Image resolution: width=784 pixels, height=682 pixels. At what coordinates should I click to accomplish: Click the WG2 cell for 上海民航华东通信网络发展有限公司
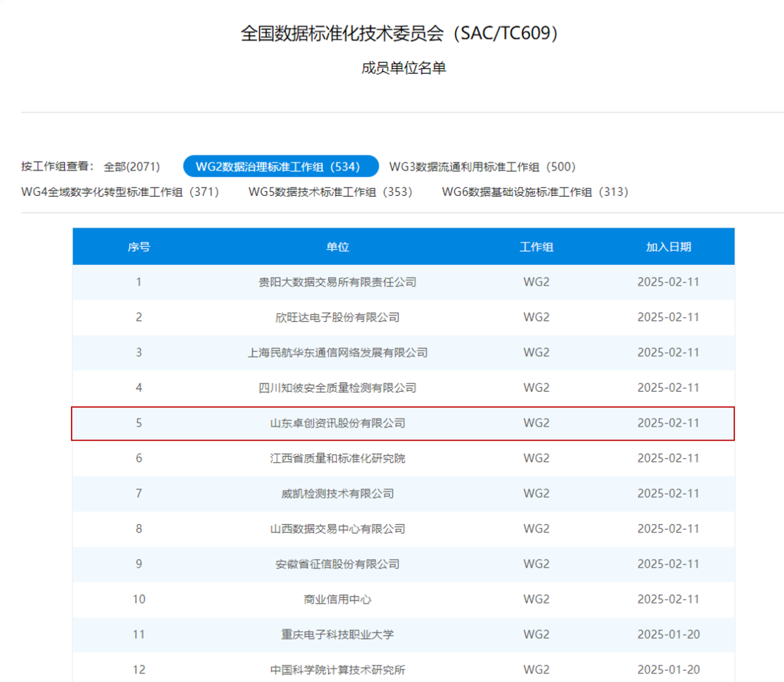click(x=537, y=353)
